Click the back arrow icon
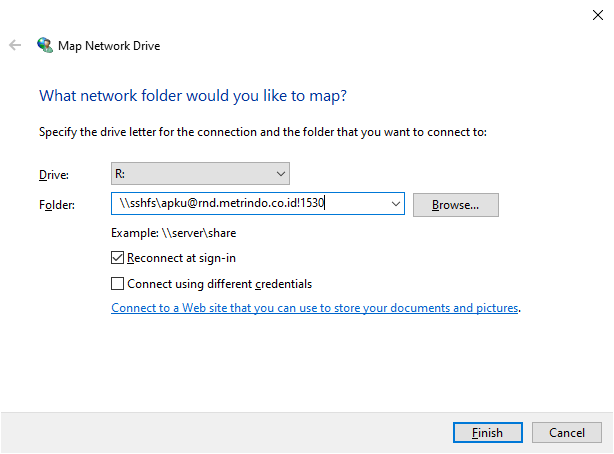The height and width of the screenshot is (454, 614). coord(15,45)
